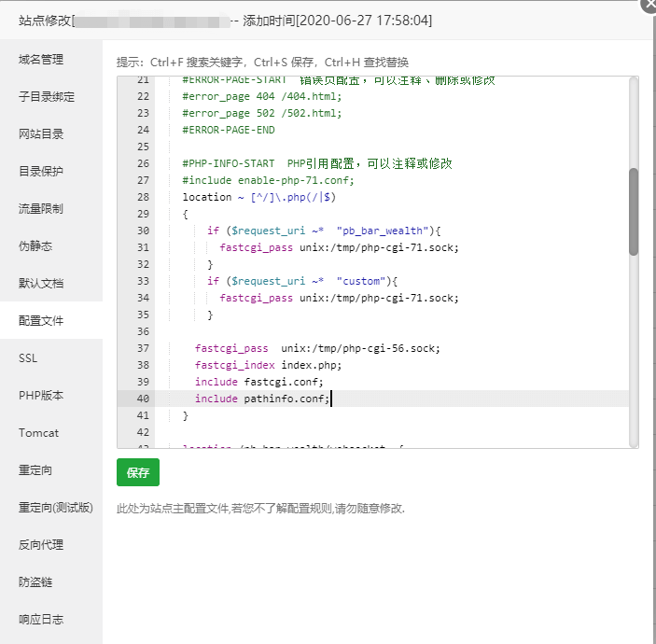This screenshot has height=644, width=656.
Task: Open the 重定向(测试版) tab
Action: point(56,507)
